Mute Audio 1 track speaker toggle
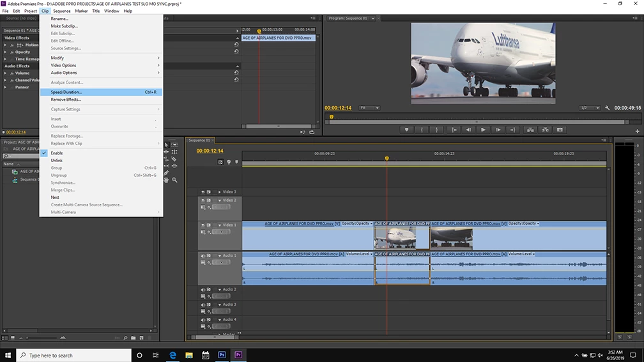Viewport: 644px width, 362px height. [203, 255]
